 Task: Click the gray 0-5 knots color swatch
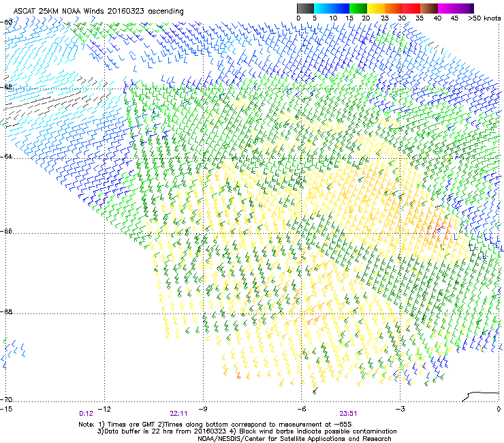point(305,8)
